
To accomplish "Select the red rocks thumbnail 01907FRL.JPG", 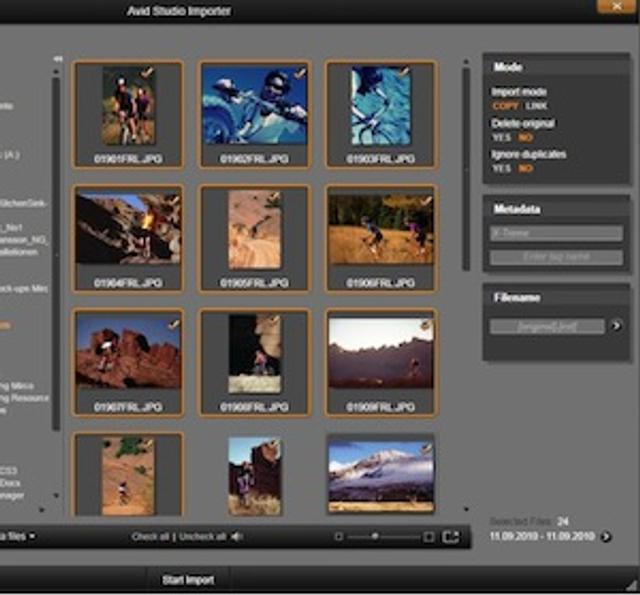I will point(128,363).
